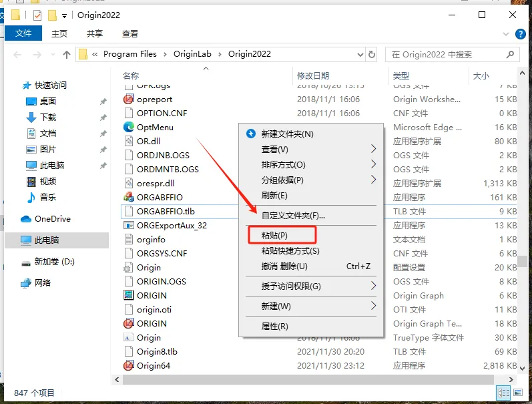Screen dimensions: 532x404
Task: Select 文档 in quick access
Action: 47,133
